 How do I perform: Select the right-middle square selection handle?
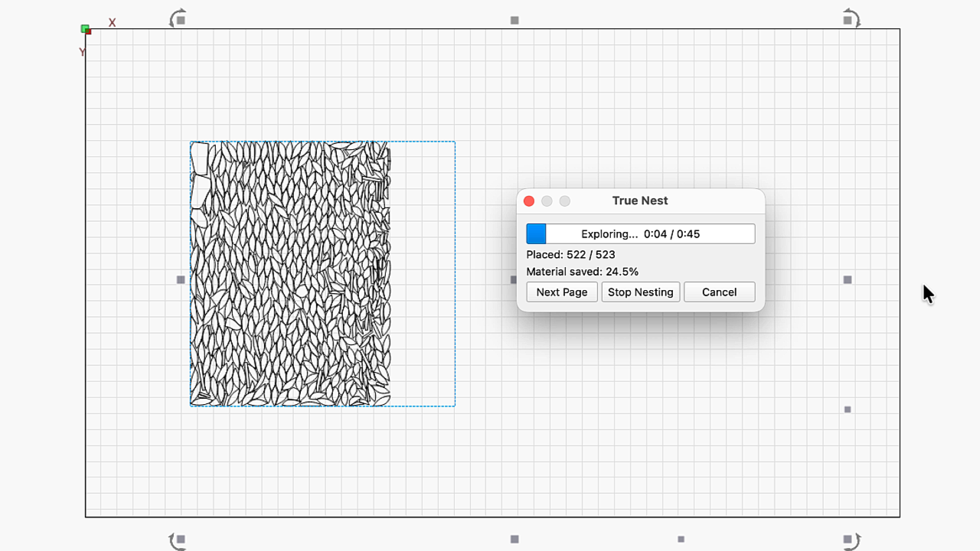(848, 280)
